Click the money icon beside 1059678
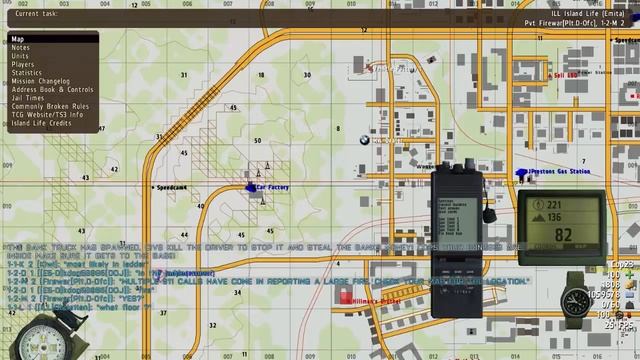Viewport: 640px width, 360px height. pyautogui.click(x=630, y=295)
